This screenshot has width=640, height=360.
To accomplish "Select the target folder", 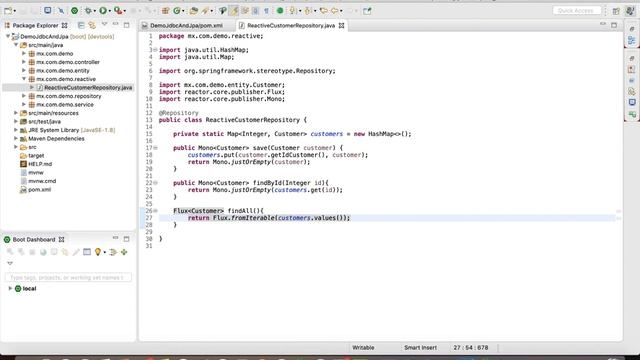I will [x=36, y=156].
